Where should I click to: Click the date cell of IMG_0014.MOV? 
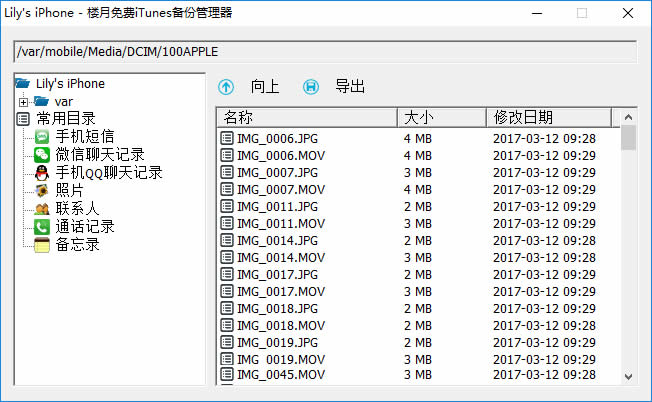pos(544,258)
